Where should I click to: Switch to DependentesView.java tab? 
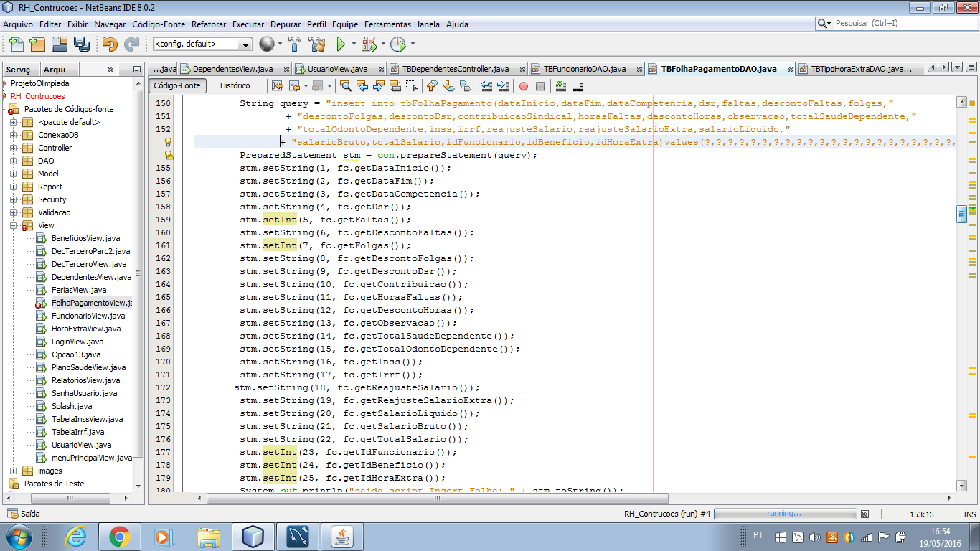(x=232, y=69)
